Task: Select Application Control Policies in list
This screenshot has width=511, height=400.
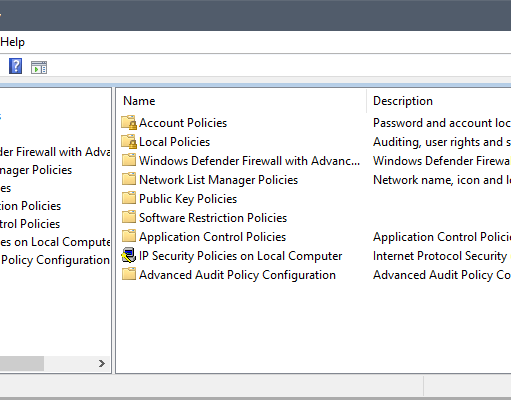Action: (x=213, y=237)
